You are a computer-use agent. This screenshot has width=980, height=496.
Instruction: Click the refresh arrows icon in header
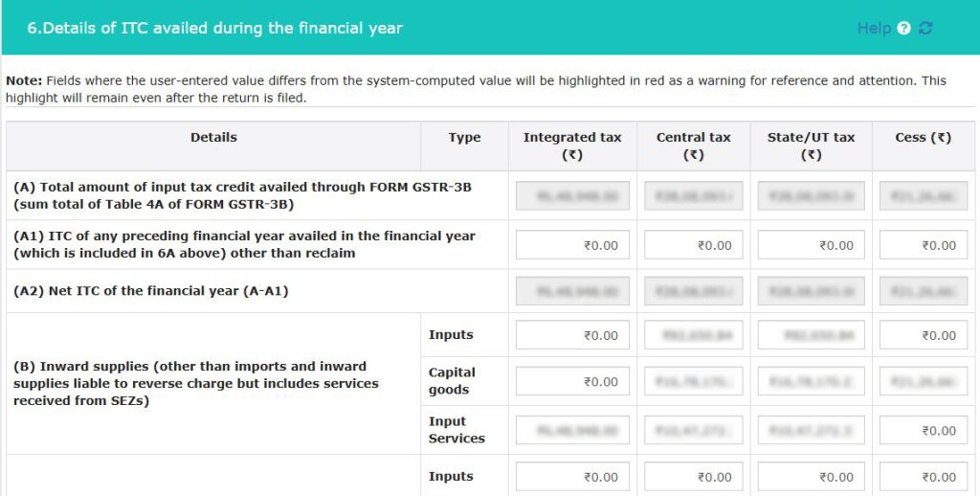click(925, 29)
